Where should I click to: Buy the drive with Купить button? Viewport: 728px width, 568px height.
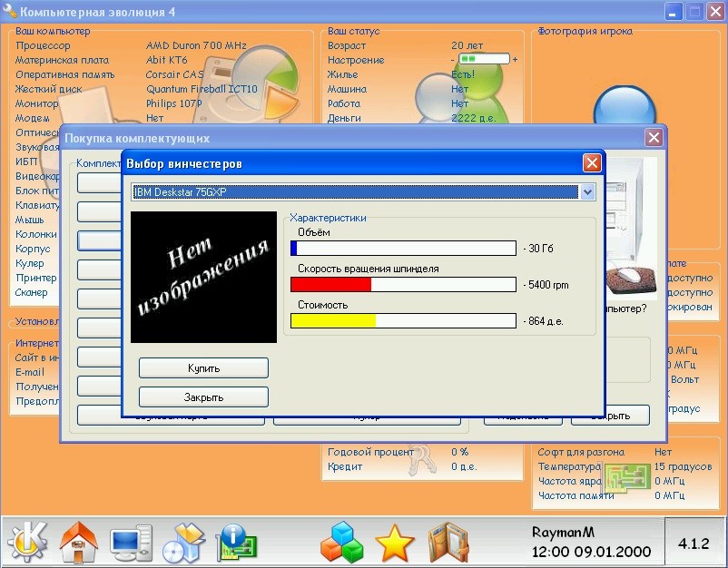[x=204, y=368]
